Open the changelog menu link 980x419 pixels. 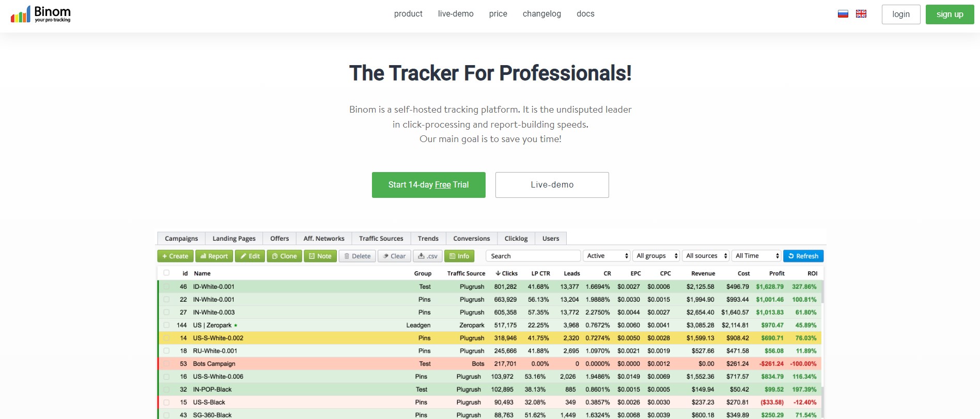(542, 14)
